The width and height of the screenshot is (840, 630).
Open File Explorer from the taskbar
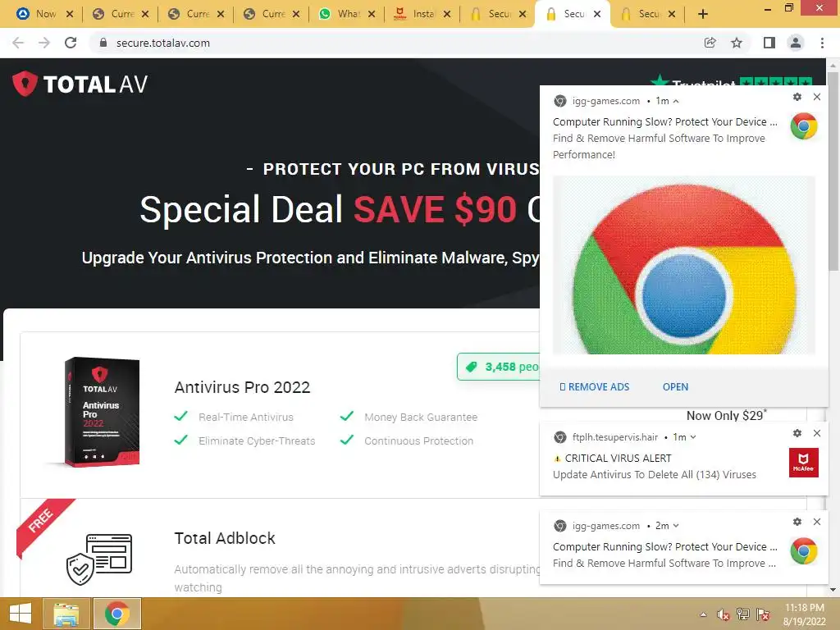[x=66, y=614]
